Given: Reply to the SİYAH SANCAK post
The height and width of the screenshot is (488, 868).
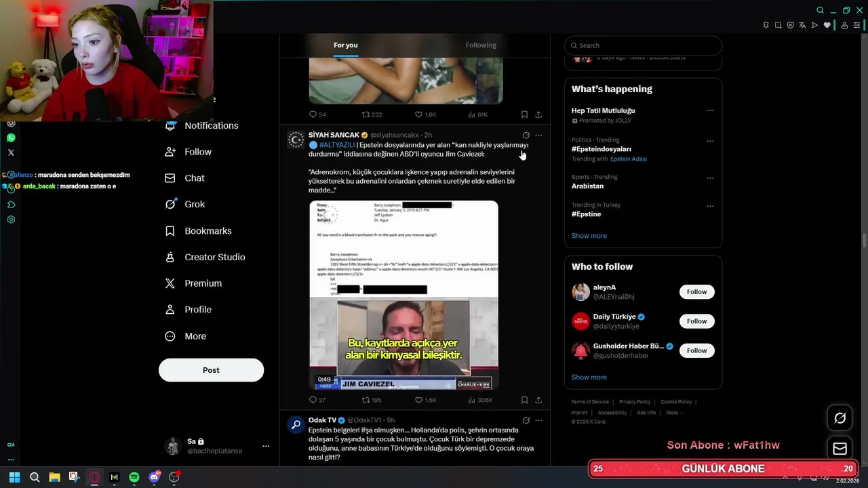Looking at the screenshot, I should [317, 400].
